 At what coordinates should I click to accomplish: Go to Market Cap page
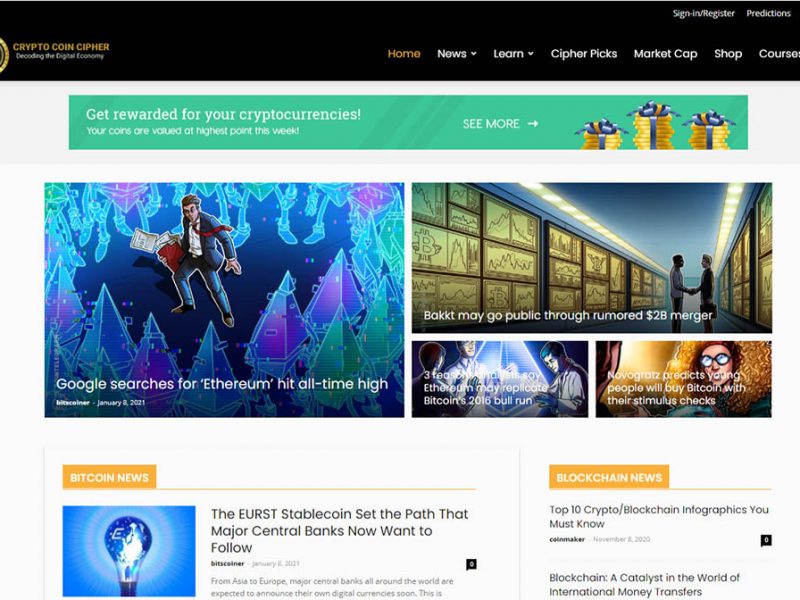point(665,54)
